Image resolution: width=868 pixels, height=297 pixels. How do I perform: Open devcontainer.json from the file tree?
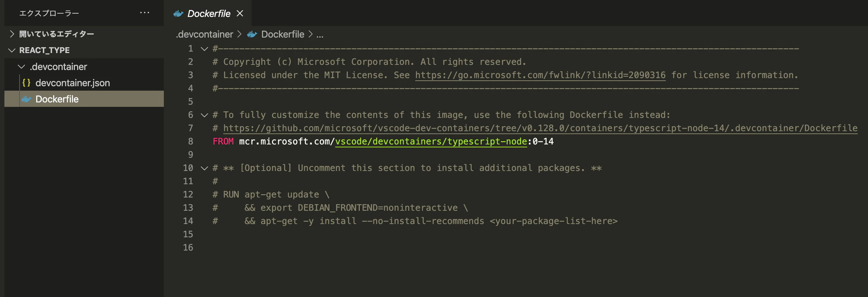coord(72,83)
